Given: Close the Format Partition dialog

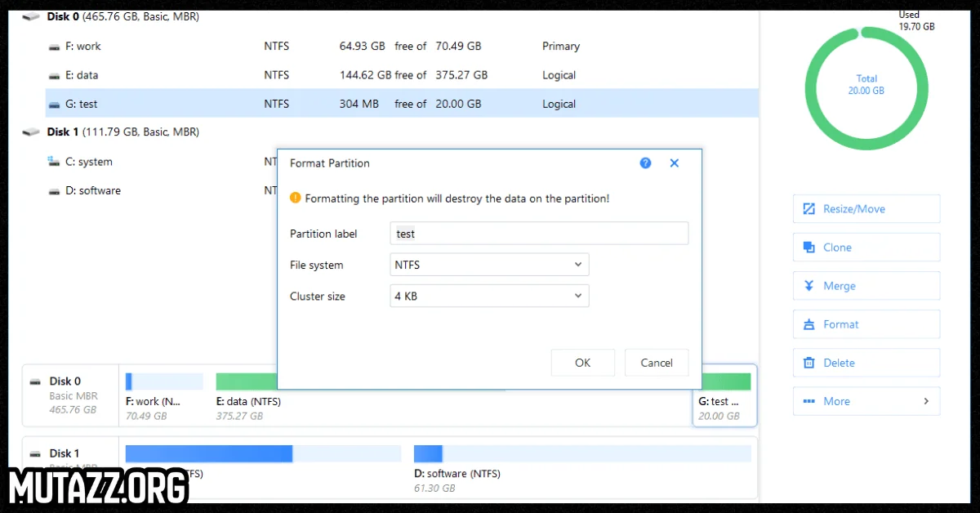Looking at the screenshot, I should coord(674,163).
